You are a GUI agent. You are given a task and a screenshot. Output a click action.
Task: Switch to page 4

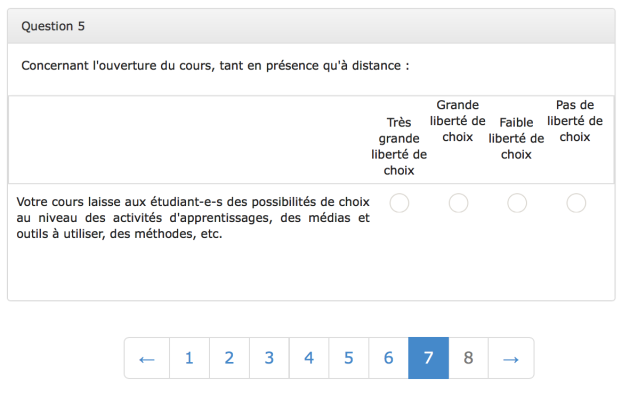pos(309,358)
